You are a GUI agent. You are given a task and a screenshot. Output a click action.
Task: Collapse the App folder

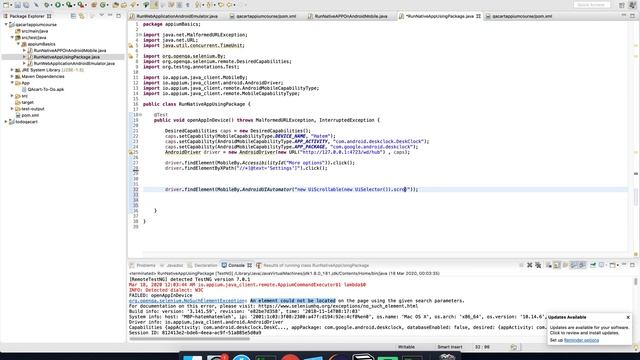pos(12,83)
